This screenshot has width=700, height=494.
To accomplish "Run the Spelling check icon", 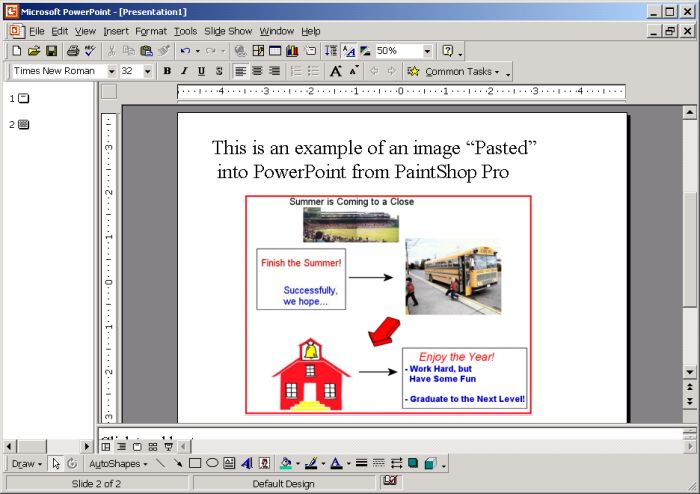I will 90,51.
